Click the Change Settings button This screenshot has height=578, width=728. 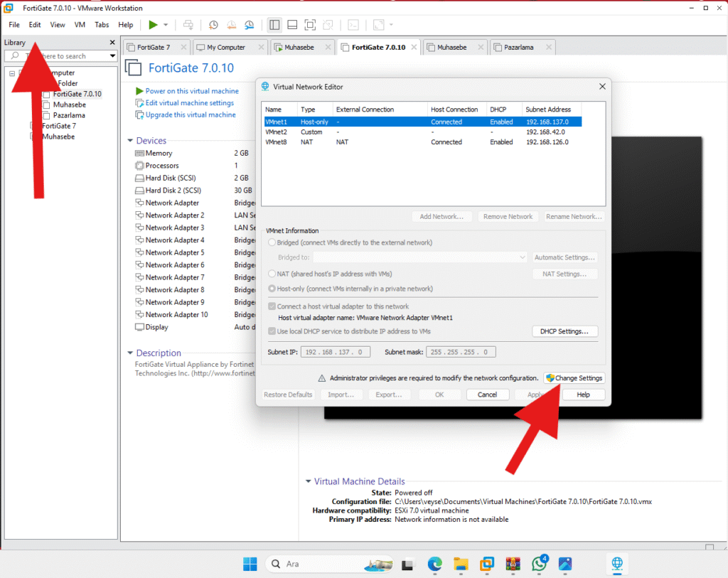click(574, 378)
